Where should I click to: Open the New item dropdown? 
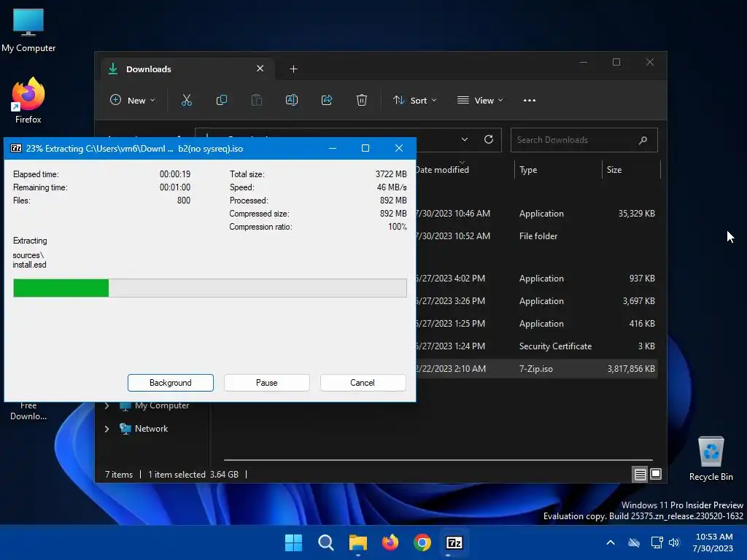click(133, 101)
